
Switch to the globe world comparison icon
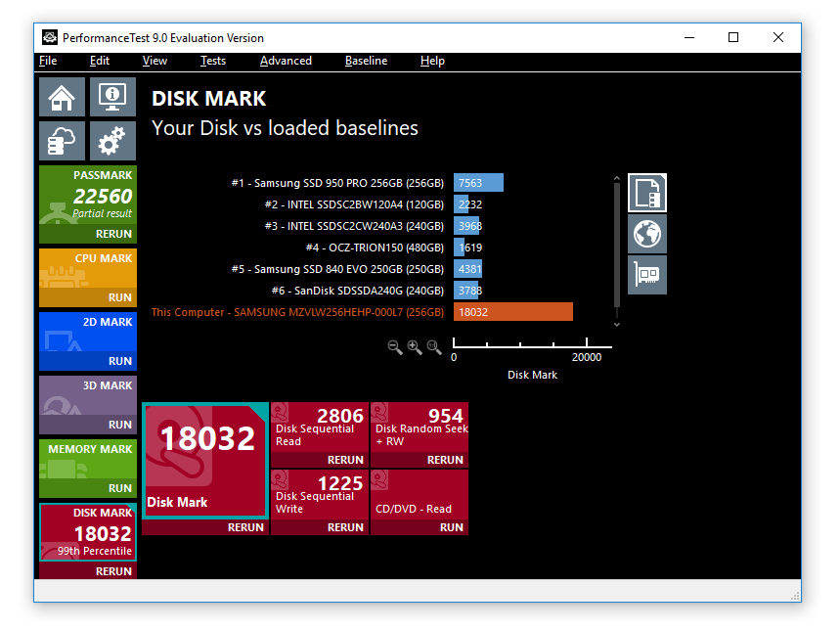646,233
